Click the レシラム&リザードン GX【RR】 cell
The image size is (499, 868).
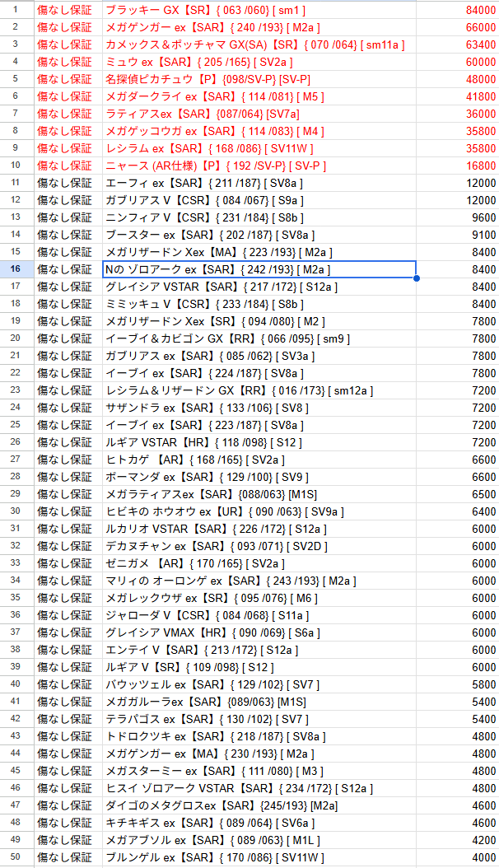259,390
